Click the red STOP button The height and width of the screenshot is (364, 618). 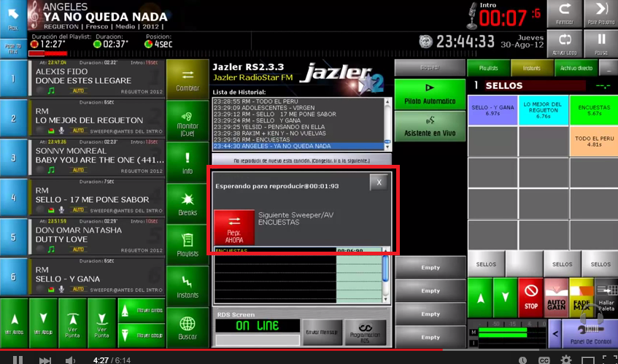pos(530,298)
